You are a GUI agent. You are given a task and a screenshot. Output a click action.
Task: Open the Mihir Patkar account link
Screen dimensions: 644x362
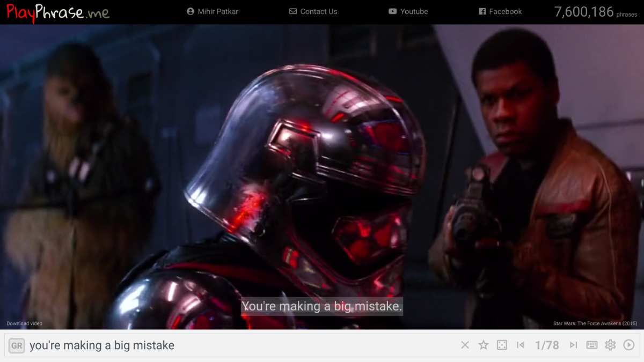pyautogui.click(x=213, y=11)
